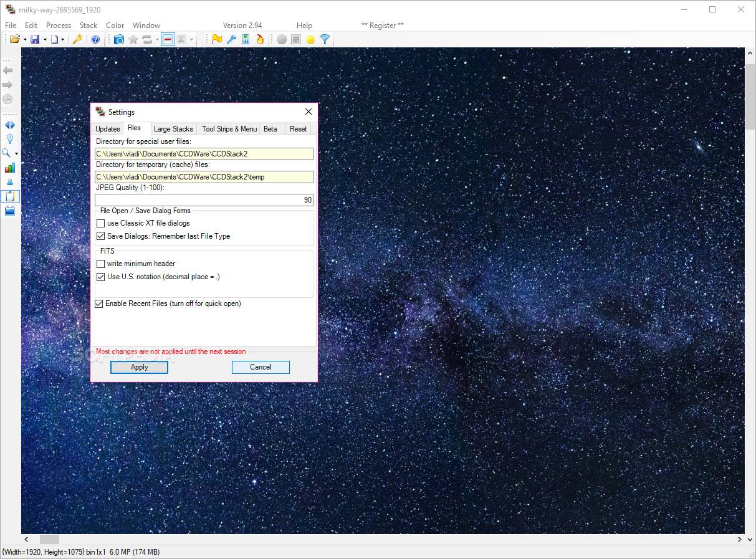Click the temporary cache directory field

(204, 177)
